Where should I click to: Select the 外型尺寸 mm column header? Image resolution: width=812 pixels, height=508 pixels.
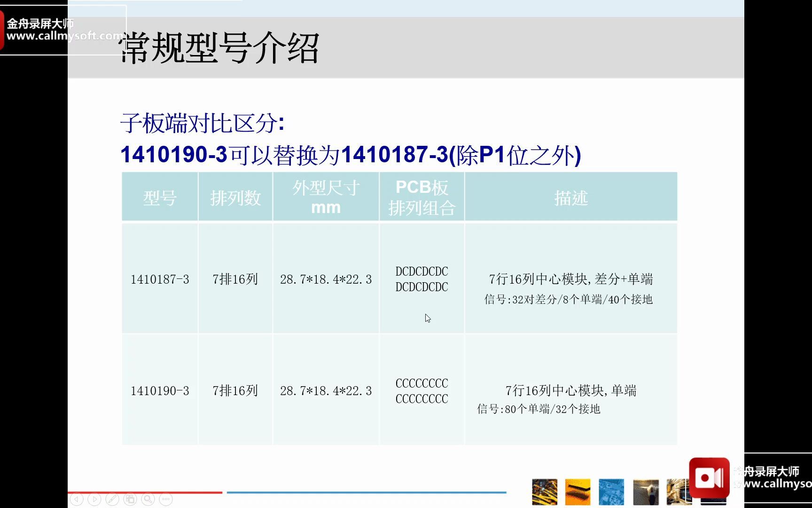[x=326, y=197]
